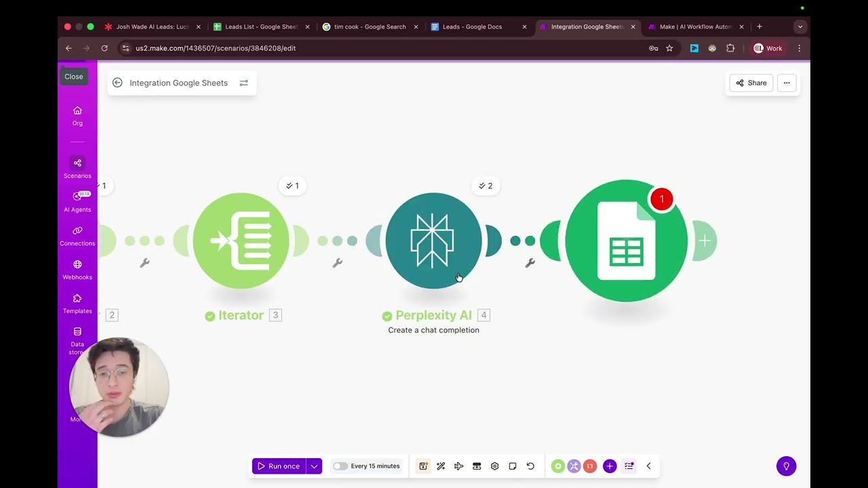The height and width of the screenshot is (488, 868).
Task: Open Chrome three-dot menu
Action: click(x=800, y=48)
